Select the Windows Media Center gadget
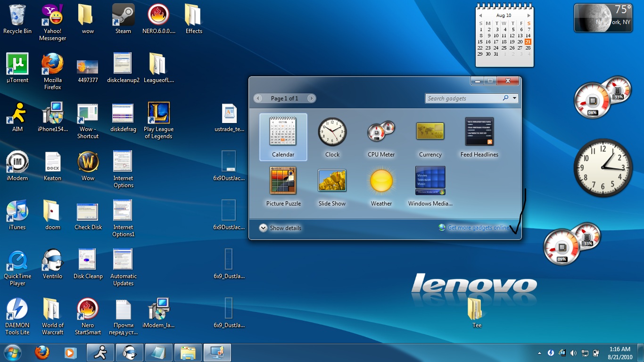Image resolution: width=644 pixels, height=362 pixels. tap(430, 186)
